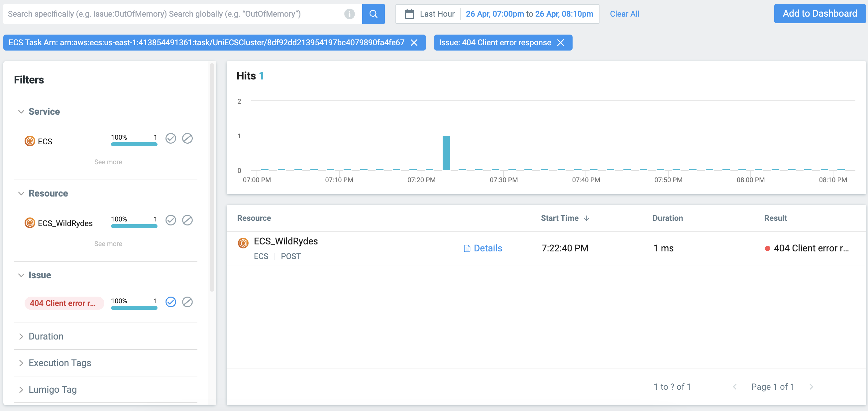Exclude the 404 Client error issue
Viewport: 868px width, 411px height.
[x=187, y=302]
